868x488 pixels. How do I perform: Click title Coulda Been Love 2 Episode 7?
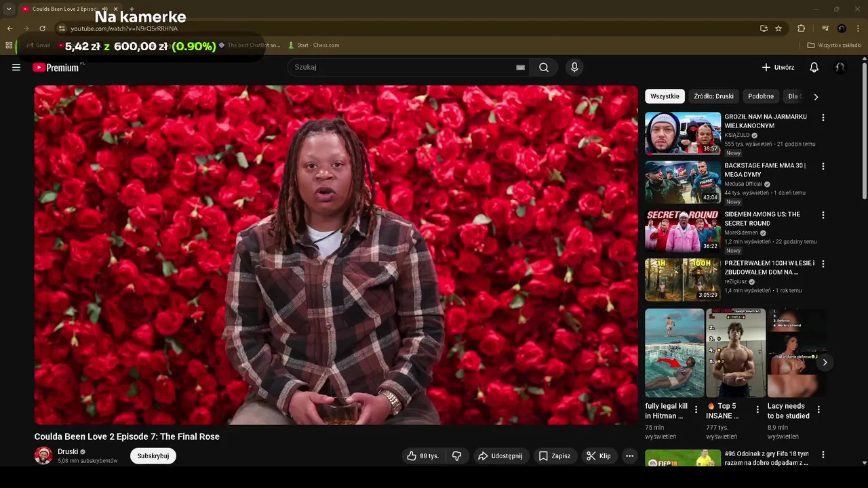pos(127,436)
